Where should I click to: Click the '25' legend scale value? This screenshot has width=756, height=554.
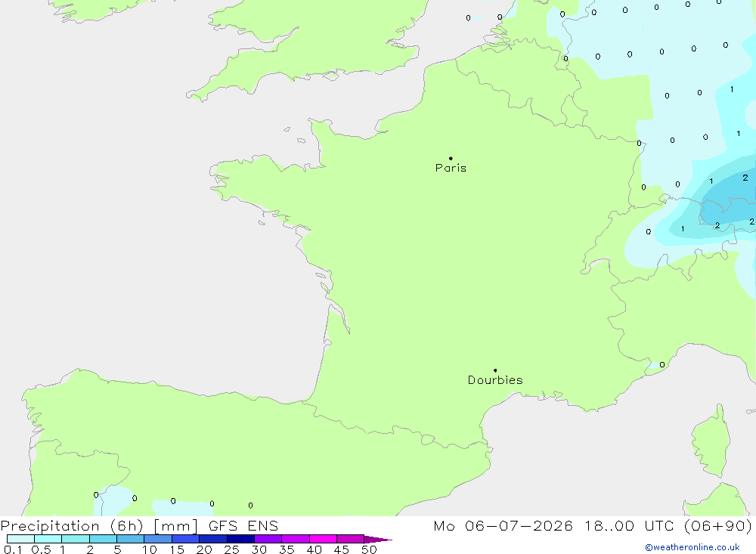pos(232,549)
